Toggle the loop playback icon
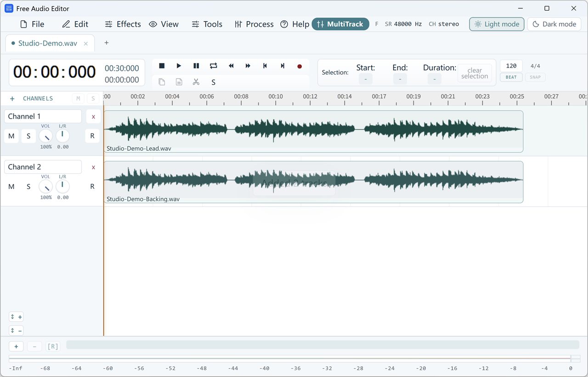This screenshot has height=377, width=588. pyautogui.click(x=213, y=66)
